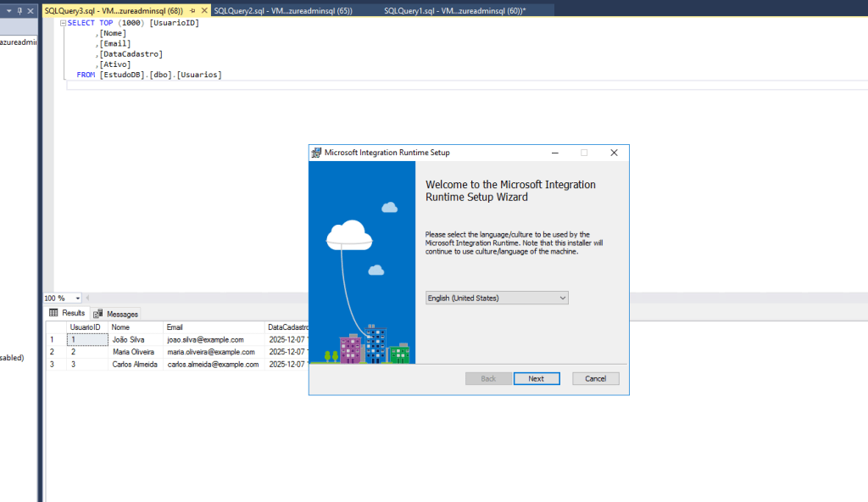
Task: Minimize the Integration Runtime Setup window
Action: (554, 153)
